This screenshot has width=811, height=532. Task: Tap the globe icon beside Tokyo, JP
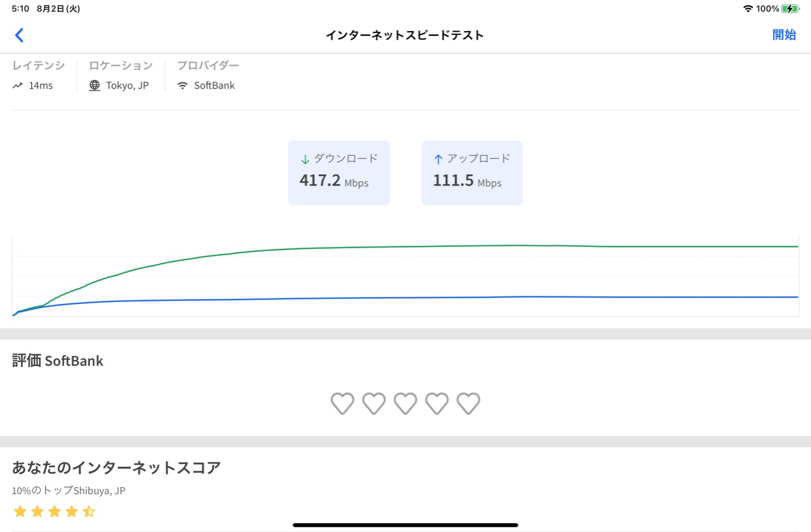coord(94,85)
